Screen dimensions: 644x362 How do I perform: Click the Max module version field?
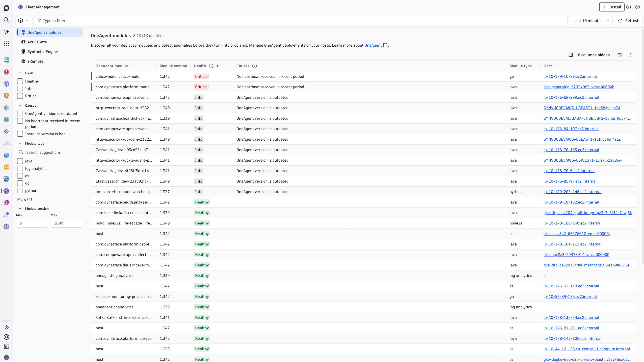(67, 223)
